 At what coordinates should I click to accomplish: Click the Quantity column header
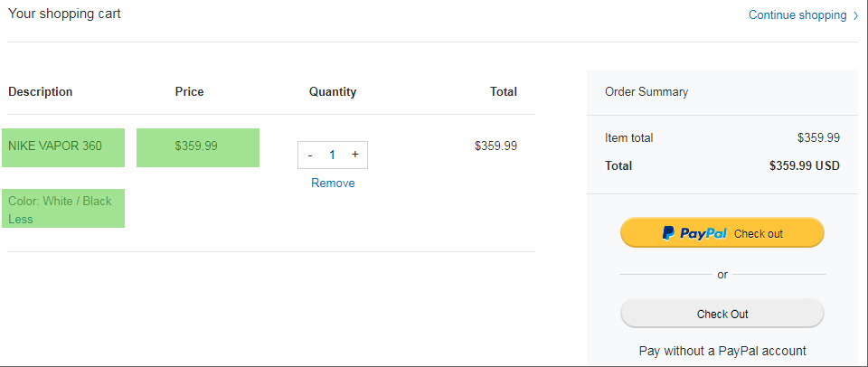(x=333, y=91)
